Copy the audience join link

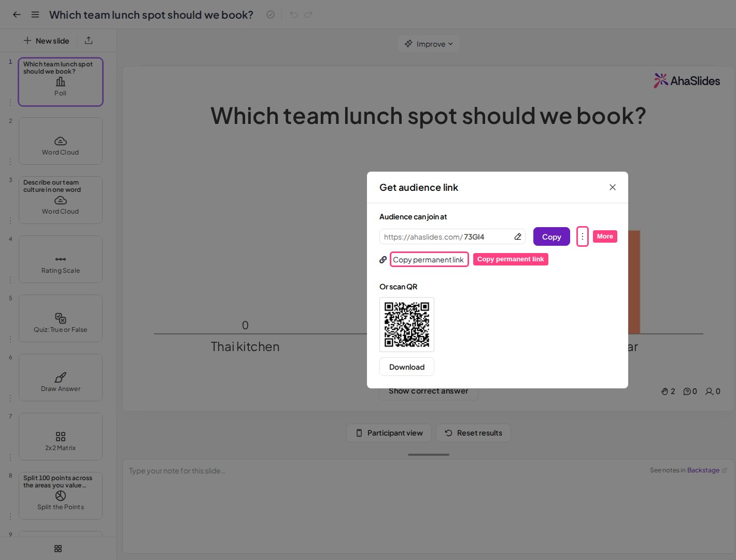click(551, 236)
